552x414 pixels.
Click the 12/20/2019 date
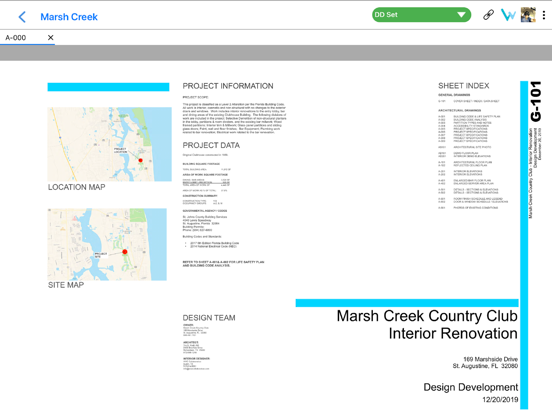tap(500, 400)
